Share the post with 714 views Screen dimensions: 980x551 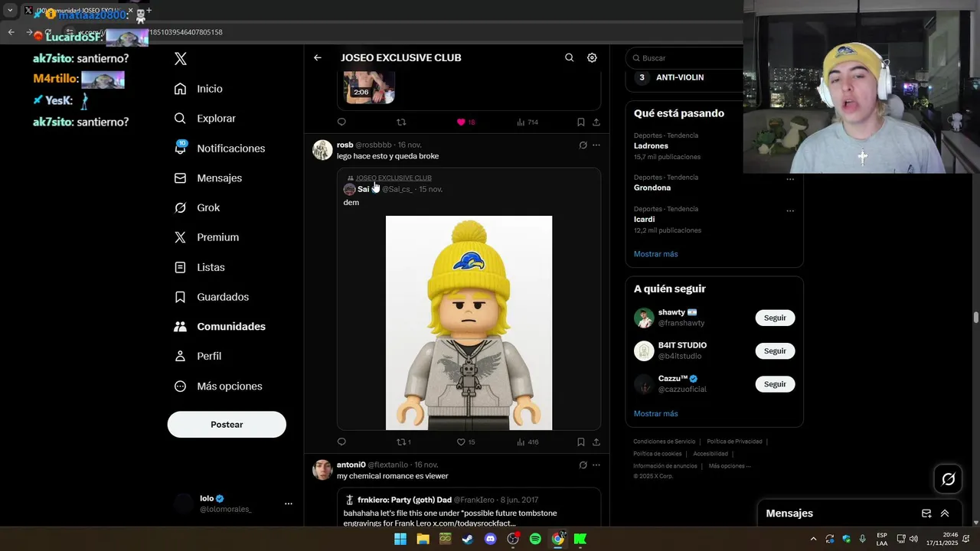tap(596, 122)
